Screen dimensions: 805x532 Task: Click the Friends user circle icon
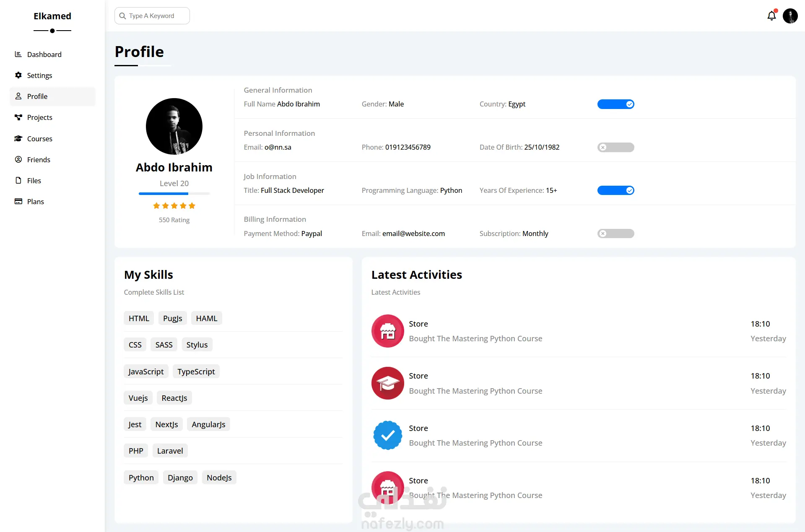point(18,159)
